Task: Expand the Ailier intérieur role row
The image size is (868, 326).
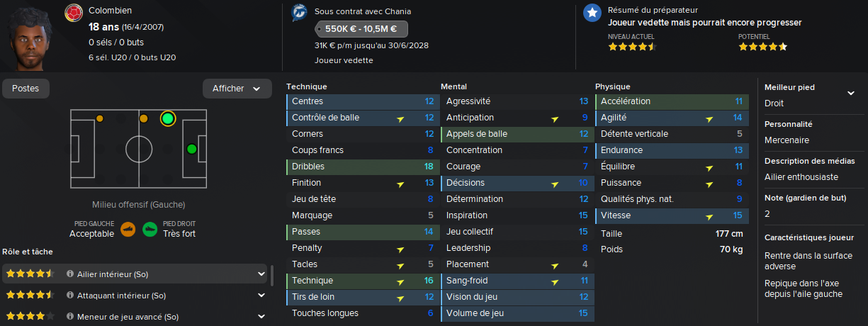Action: coord(262,274)
